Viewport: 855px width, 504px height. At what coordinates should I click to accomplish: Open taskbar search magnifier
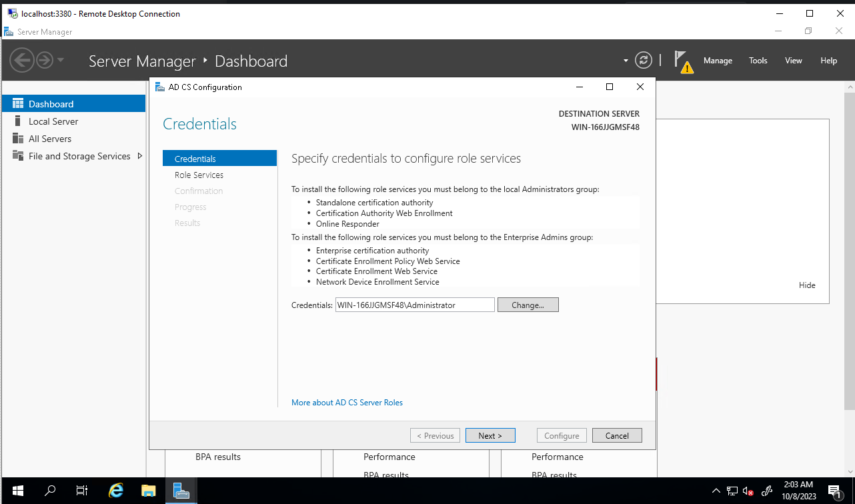click(x=50, y=491)
